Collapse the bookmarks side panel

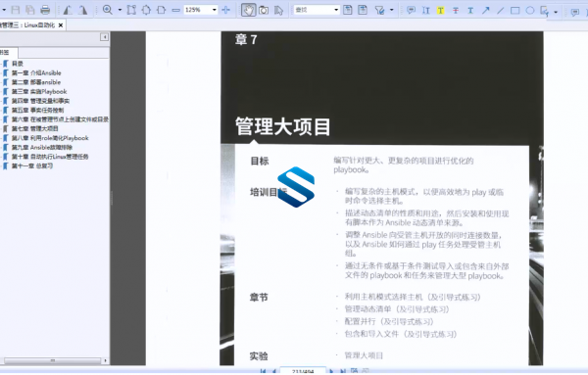point(104,36)
